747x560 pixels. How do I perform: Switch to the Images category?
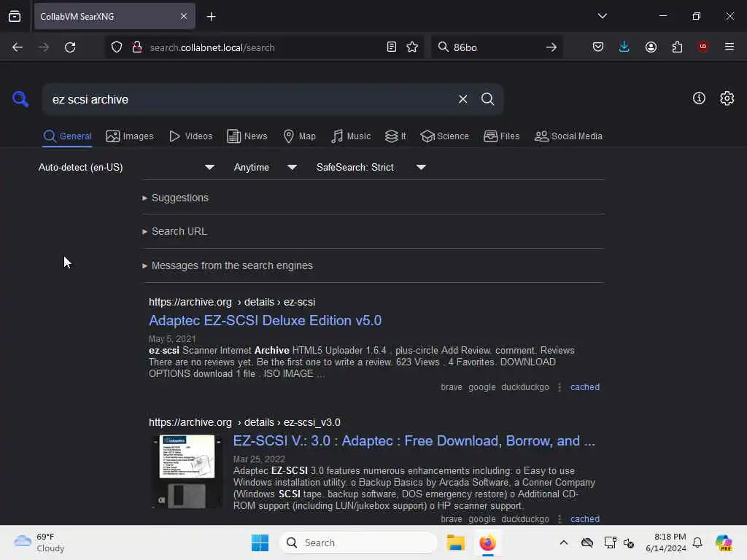(x=130, y=136)
